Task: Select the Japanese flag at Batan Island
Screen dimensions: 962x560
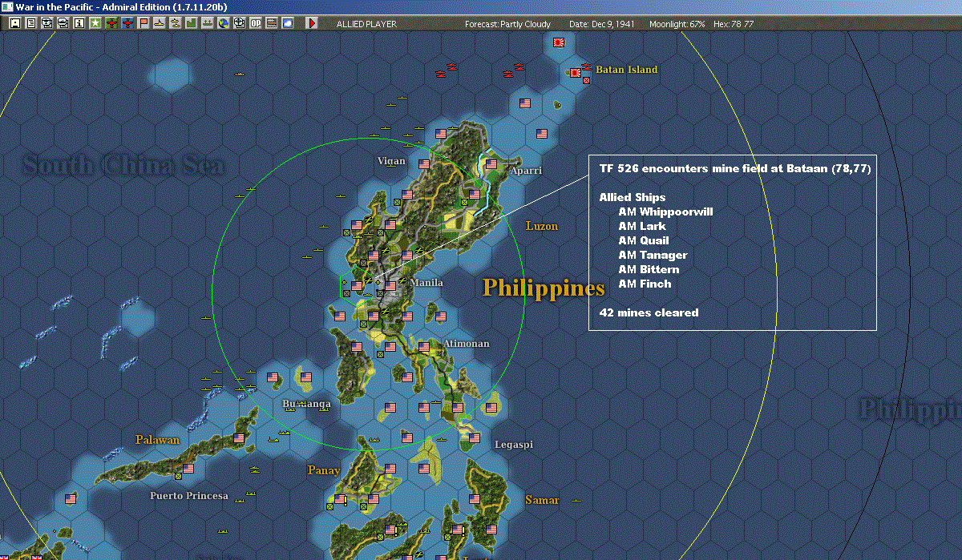Action: point(575,72)
